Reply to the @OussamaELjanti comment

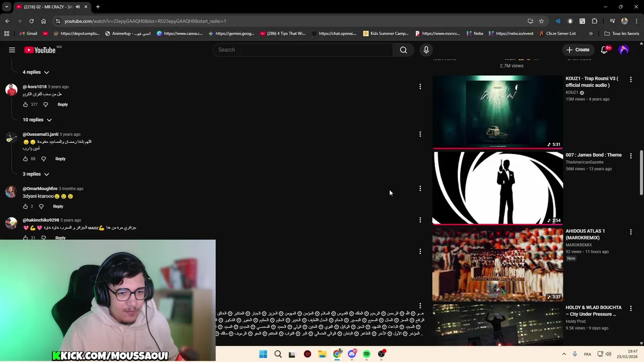point(60,159)
